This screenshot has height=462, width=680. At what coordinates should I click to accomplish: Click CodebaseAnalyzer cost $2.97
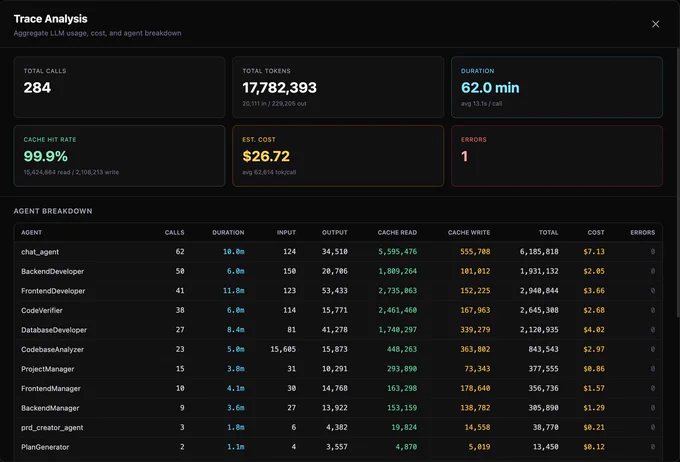point(594,349)
